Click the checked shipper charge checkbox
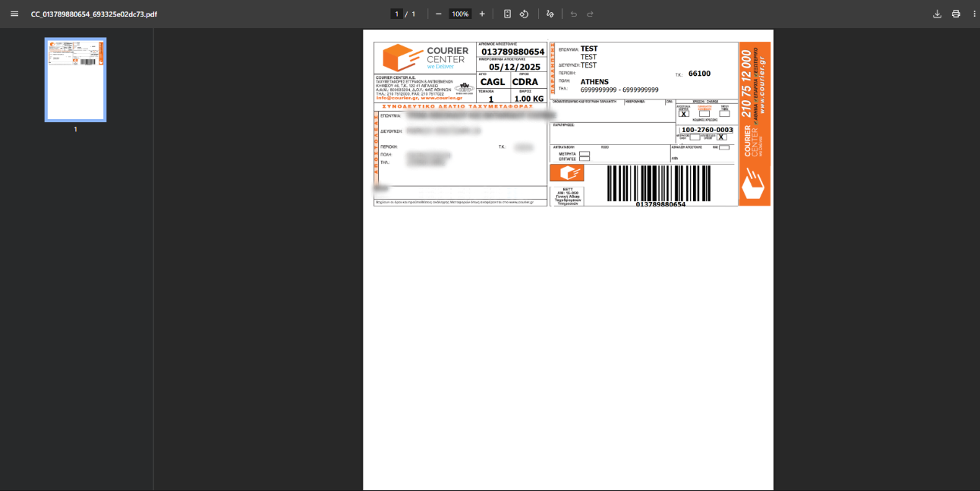 (683, 114)
